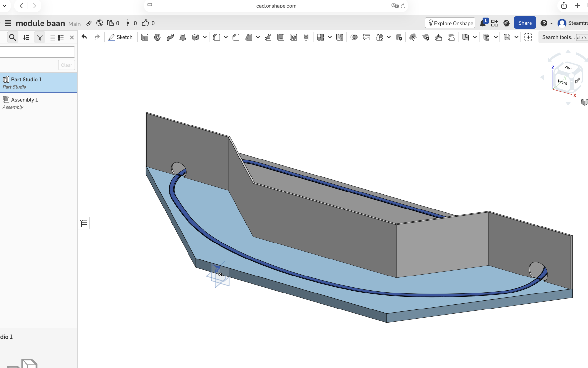Viewport: 588px width, 368px height.
Task: Expand the pattern tool dropdown arrow
Action: pos(330,37)
